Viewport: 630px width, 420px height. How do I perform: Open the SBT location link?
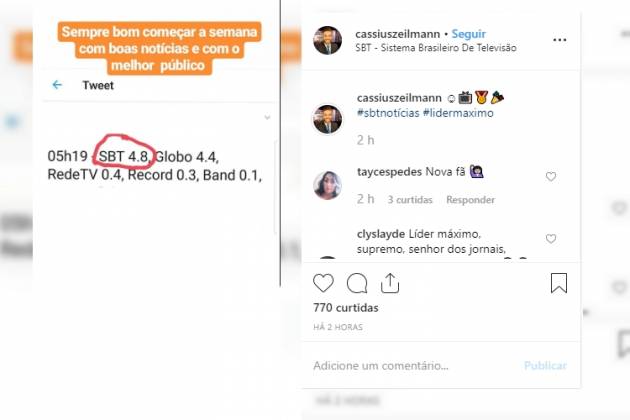point(436,48)
